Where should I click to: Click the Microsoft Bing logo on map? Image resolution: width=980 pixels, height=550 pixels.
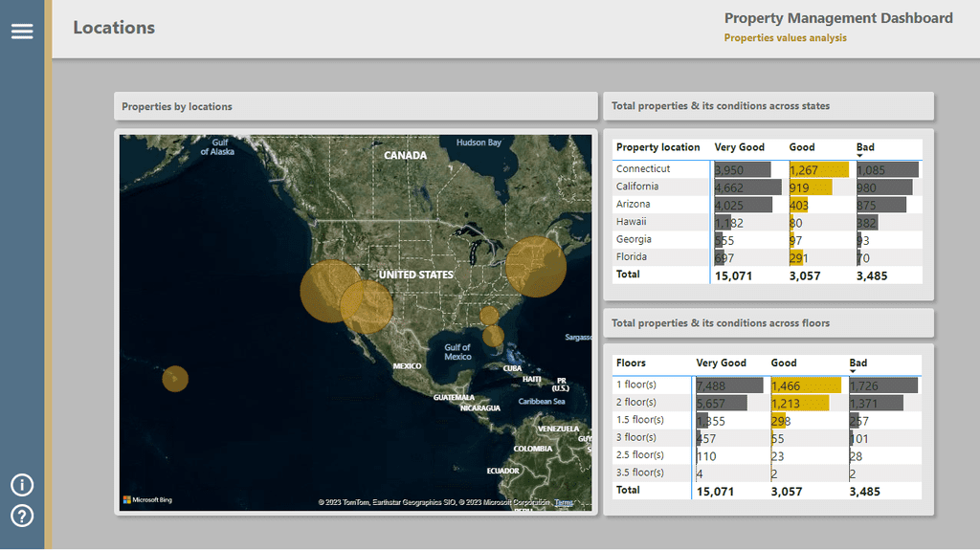(147, 500)
